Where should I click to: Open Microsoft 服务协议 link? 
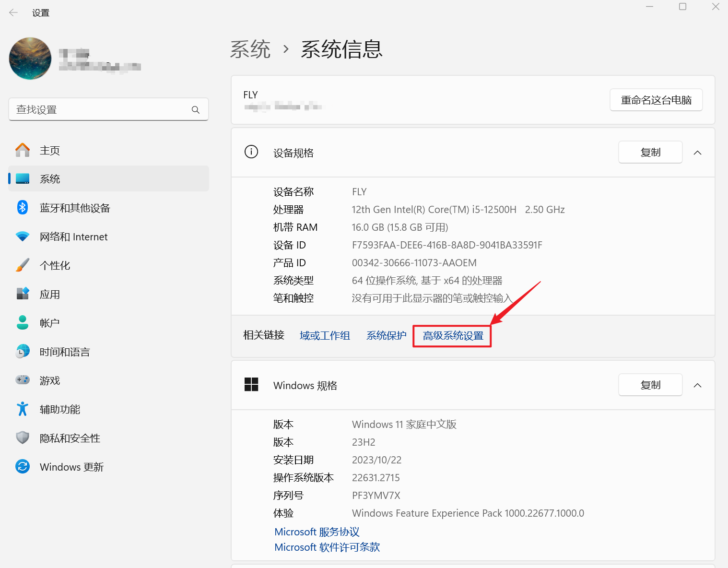pyautogui.click(x=317, y=532)
